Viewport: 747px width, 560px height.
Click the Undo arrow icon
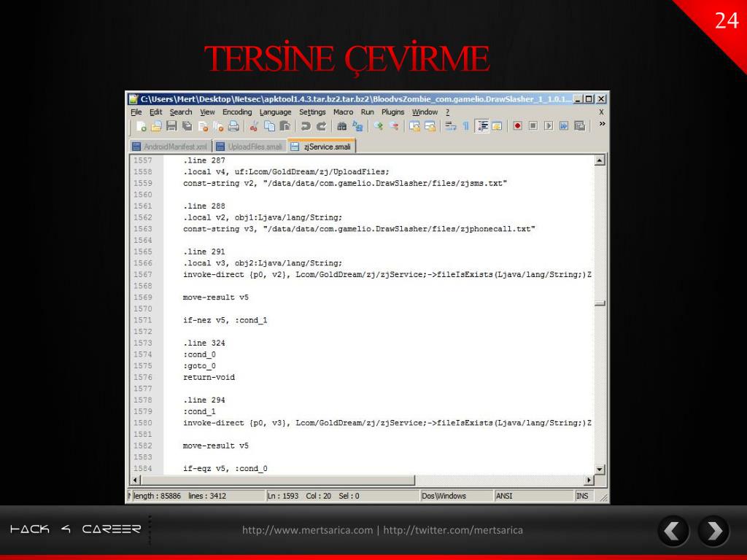(306, 126)
